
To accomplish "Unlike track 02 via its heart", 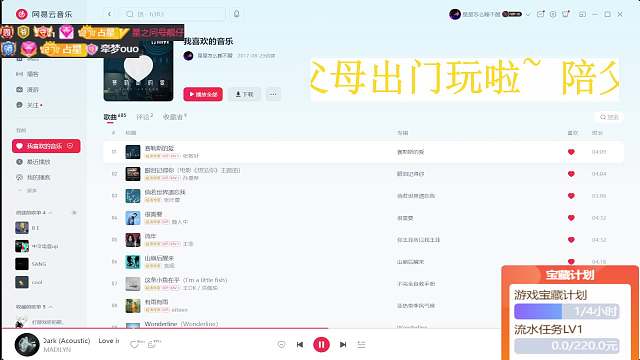I will tap(571, 174).
